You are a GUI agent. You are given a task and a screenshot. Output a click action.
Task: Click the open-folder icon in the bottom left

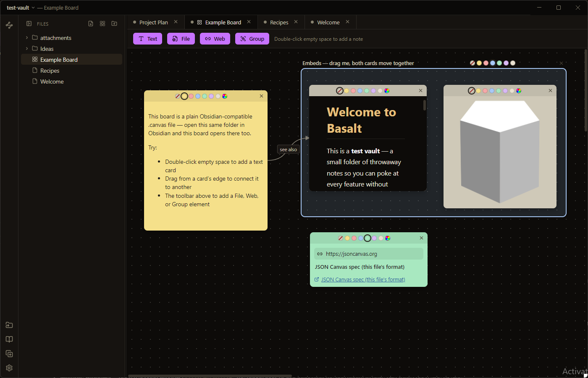(9, 325)
